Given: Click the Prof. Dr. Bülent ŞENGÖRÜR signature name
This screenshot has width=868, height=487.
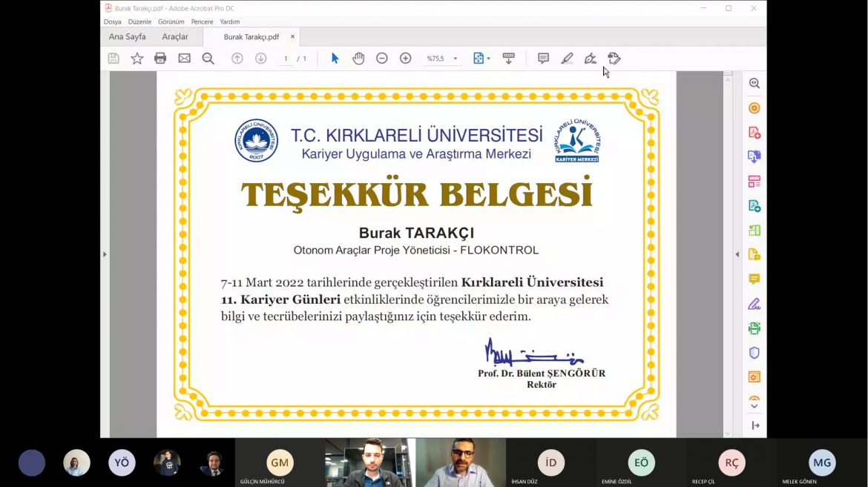Looking at the screenshot, I should (x=542, y=373).
